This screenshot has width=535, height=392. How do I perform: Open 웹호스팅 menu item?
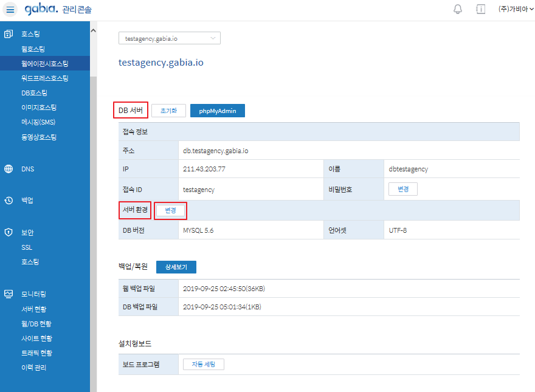pyautogui.click(x=33, y=49)
